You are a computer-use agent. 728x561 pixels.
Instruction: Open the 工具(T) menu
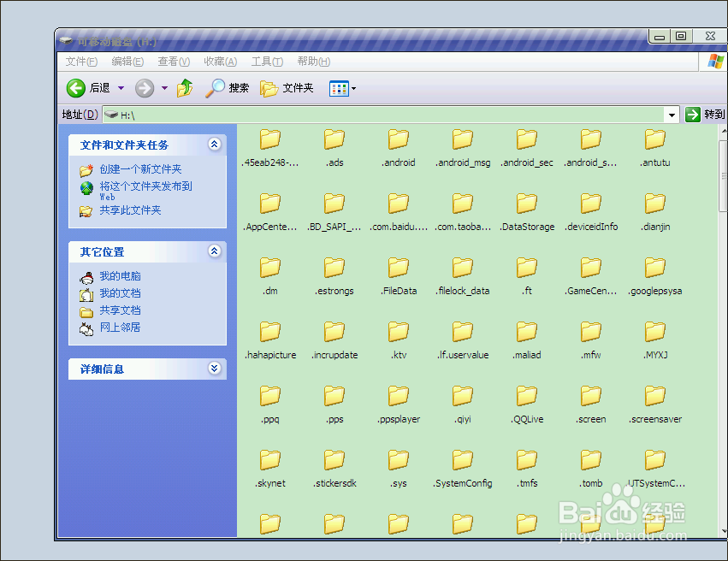click(267, 62)
